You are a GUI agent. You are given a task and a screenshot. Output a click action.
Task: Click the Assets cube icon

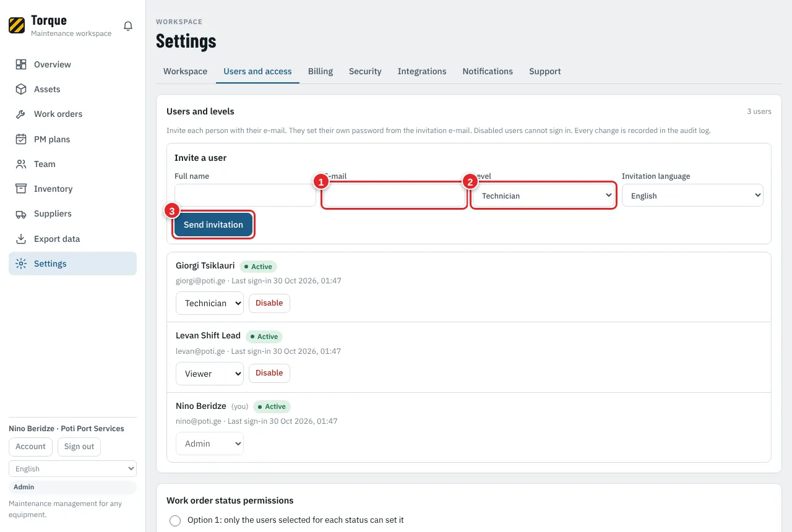(x=21, y=89)
